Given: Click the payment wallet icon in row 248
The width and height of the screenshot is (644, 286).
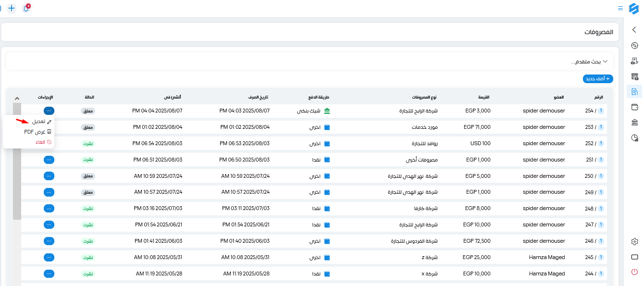Looking at the screenshot, I should click(x=328, y=209).
